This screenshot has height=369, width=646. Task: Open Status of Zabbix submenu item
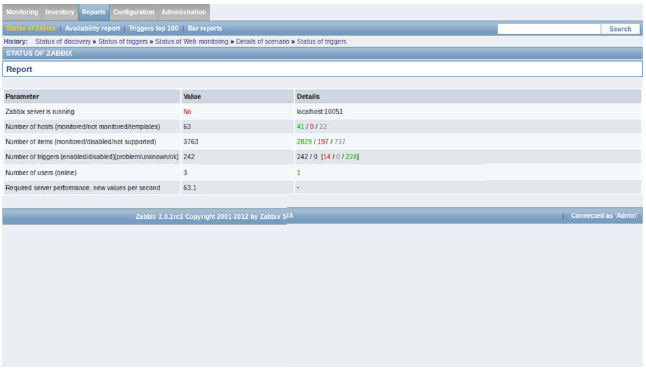point(31,28)
